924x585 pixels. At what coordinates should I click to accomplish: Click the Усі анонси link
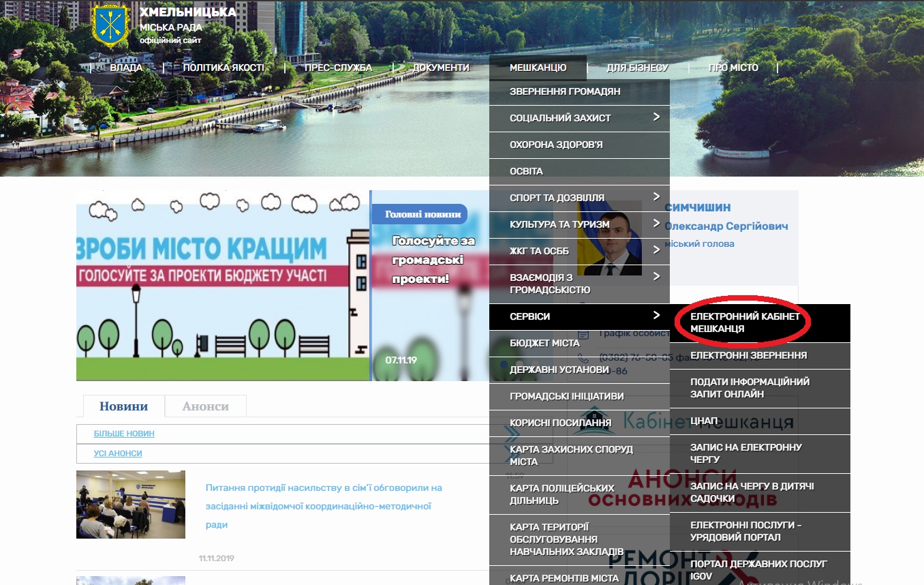tap(118, 453)
